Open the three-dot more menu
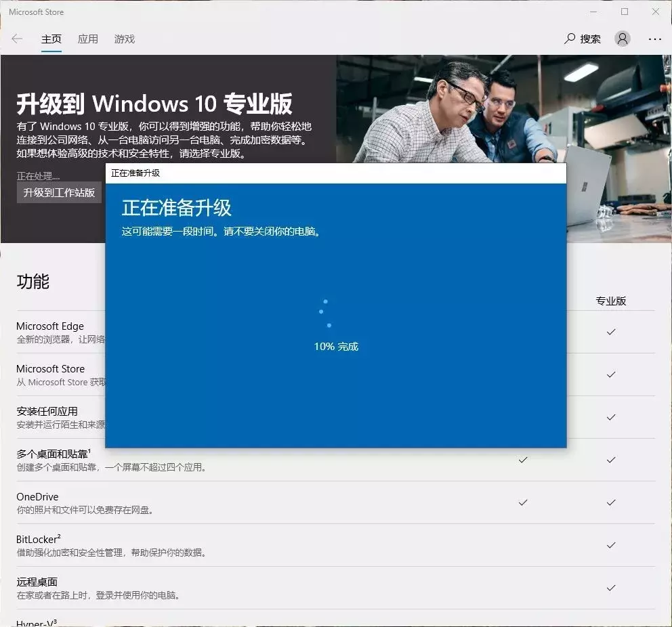 (655, 39)
